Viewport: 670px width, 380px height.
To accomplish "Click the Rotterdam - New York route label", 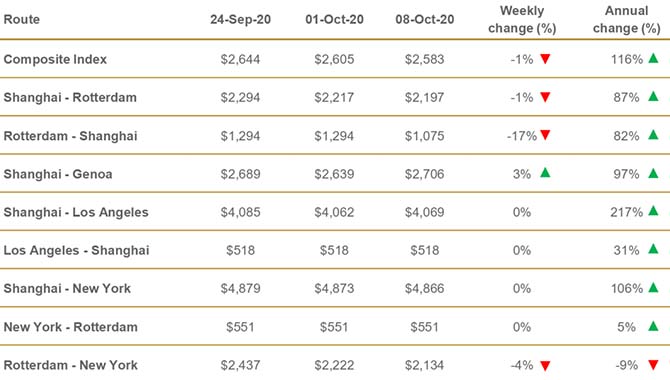I will [71, 365].
